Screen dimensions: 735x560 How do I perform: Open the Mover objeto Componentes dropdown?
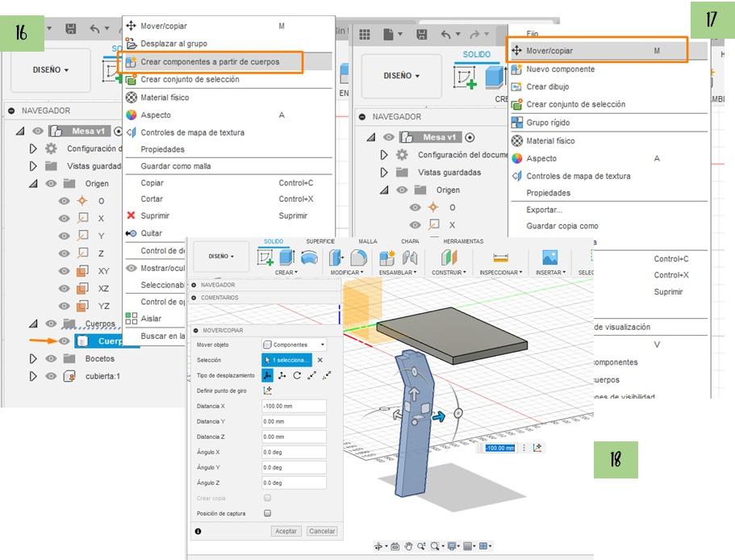(294, 345)
